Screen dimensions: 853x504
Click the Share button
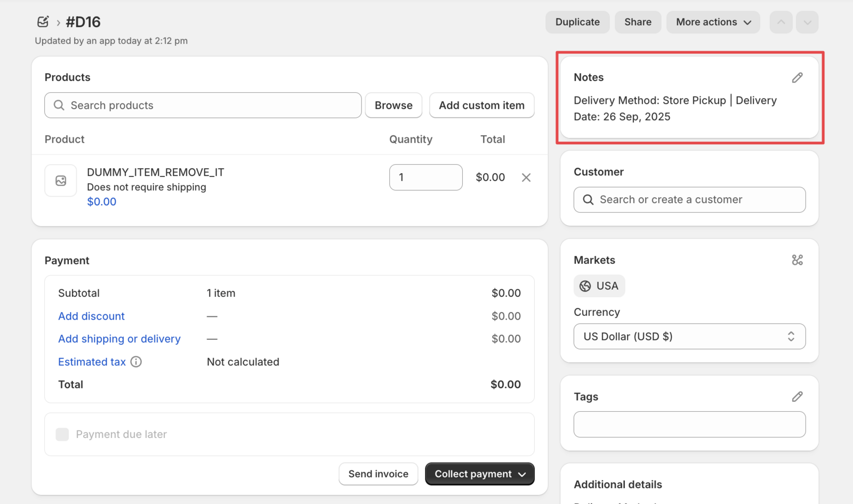pos(638,22)
